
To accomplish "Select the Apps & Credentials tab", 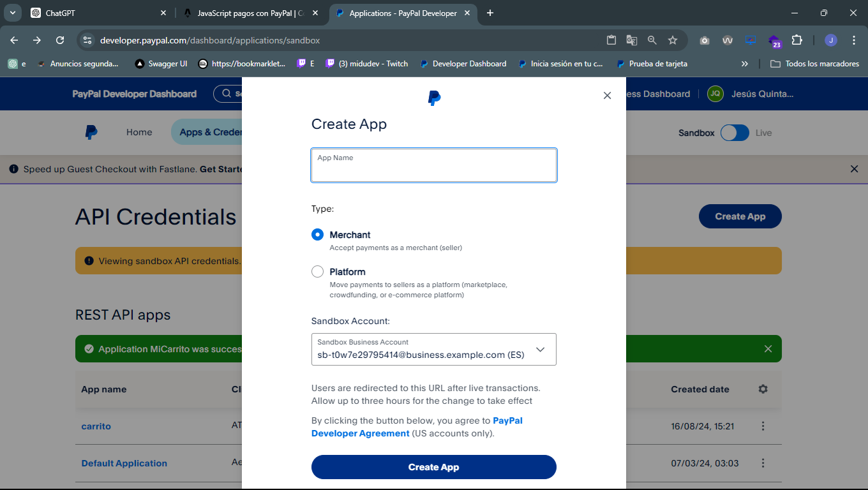I will [x=207, y=132].
